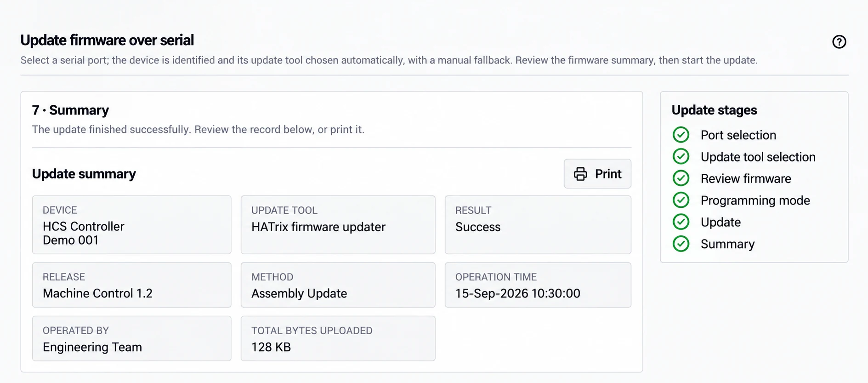Click the Update firmware over serial title
The image size is (868, 383).
107,40
